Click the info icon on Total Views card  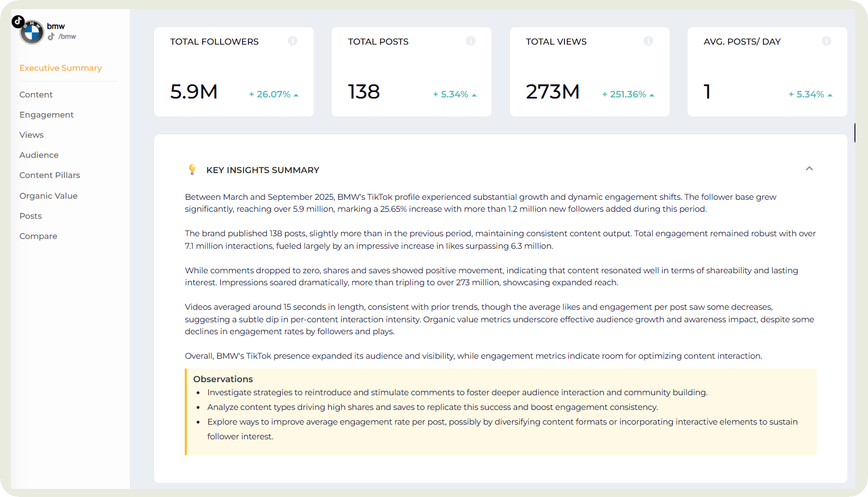[648, 41]
